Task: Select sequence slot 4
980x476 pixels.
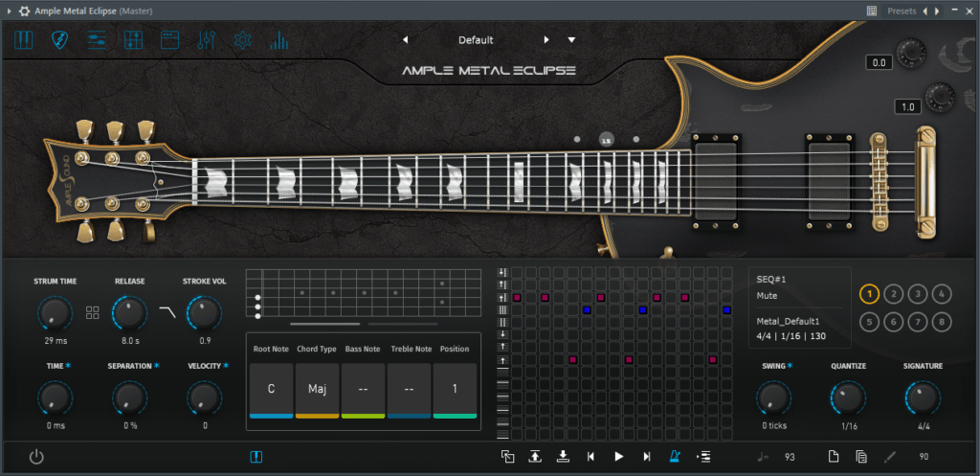Action: [942, 293]
